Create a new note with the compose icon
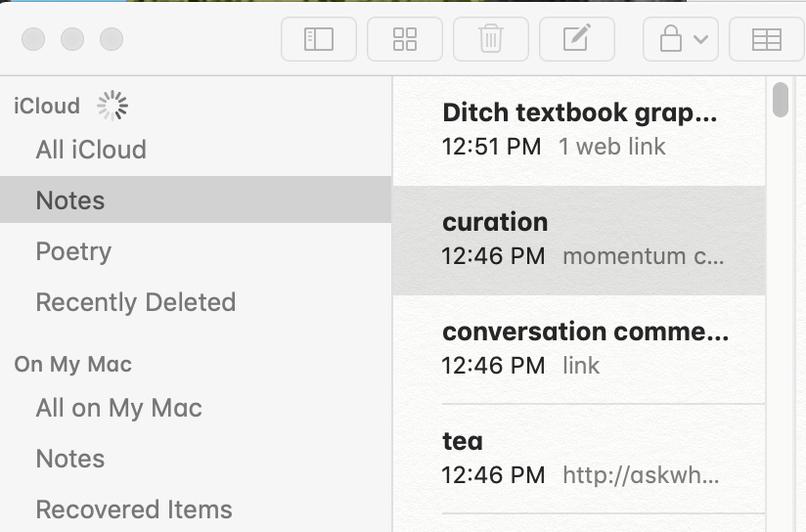806x532 pixels. [577, 39]
